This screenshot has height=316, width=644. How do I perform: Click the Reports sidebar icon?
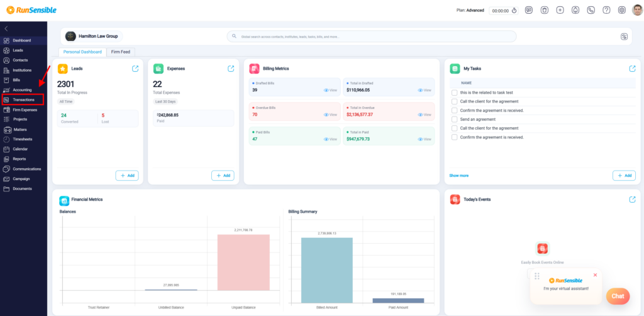(6, 159)
